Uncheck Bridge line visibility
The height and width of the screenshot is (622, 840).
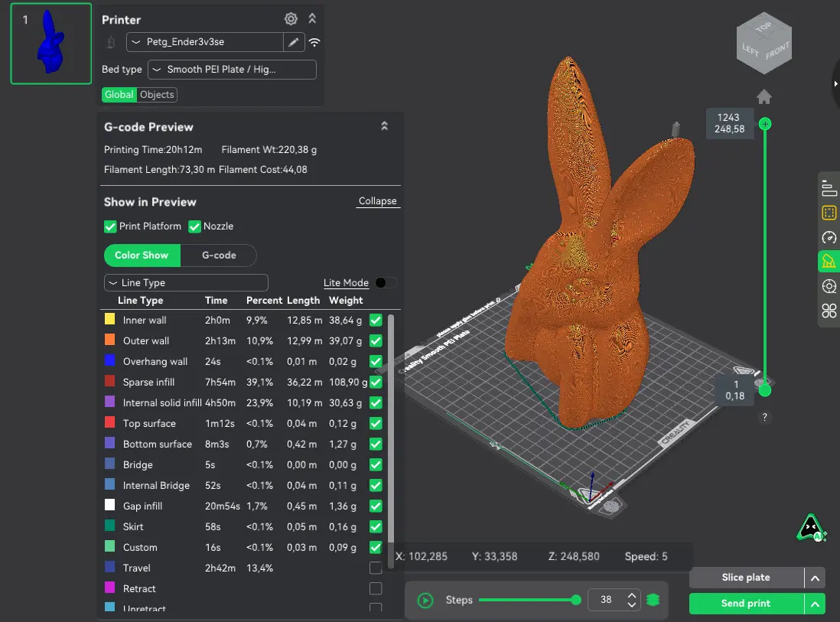[x=376, y=465]
